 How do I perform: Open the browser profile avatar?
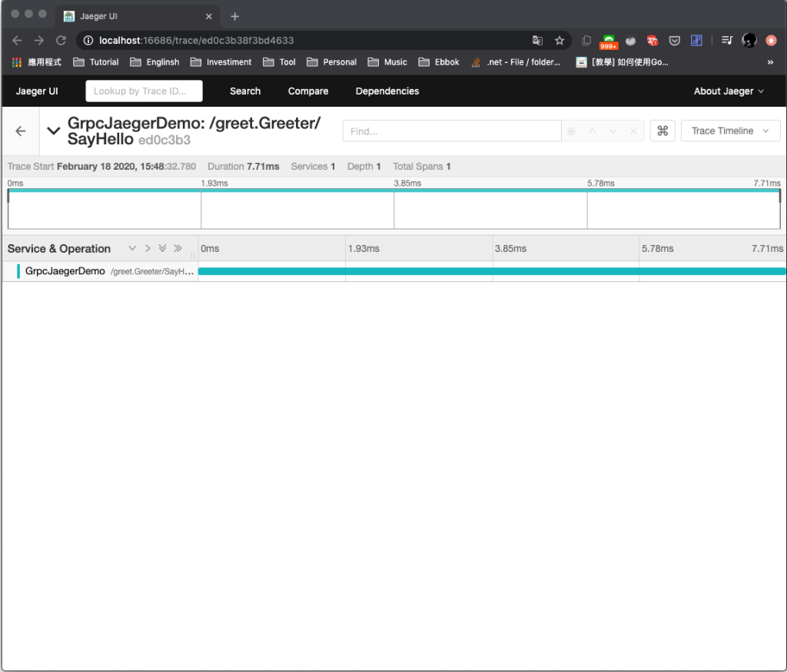pyautogui.click(x=749, y=40)
